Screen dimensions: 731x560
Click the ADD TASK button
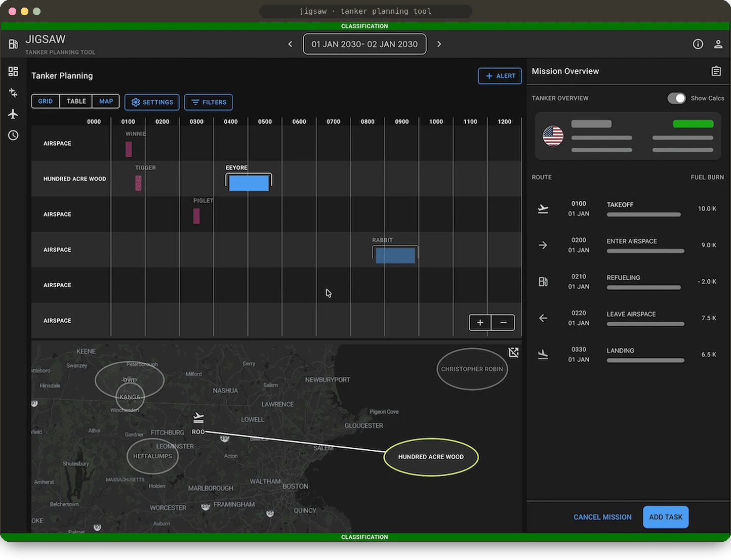point(666,517)
